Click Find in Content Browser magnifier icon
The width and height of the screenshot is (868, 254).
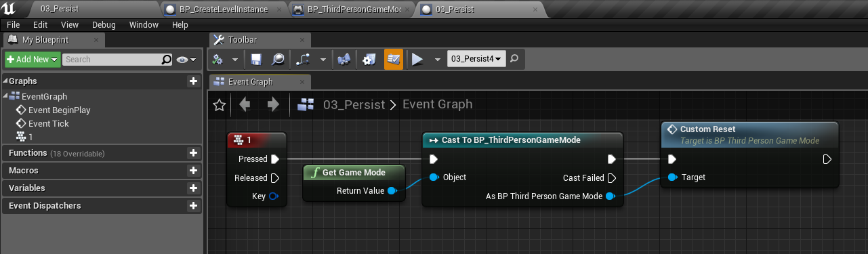point(278,59)
